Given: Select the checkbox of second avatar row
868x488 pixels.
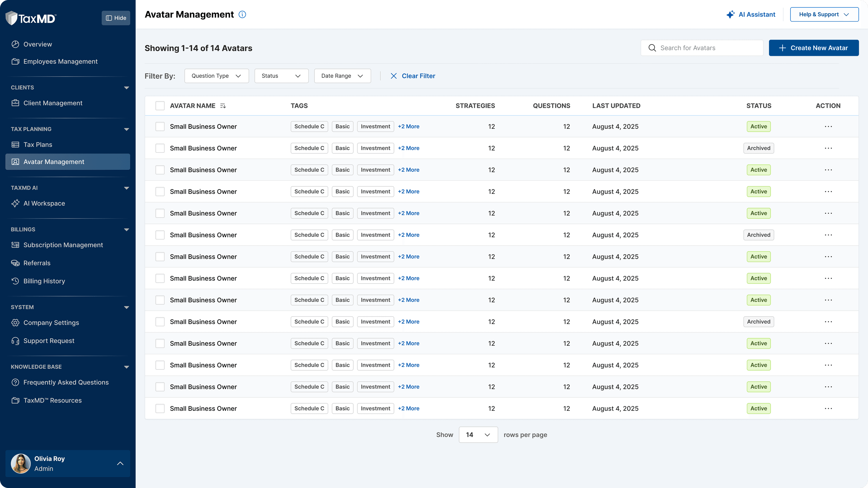Looking at the screenshot, I should (x=160, y=148).
